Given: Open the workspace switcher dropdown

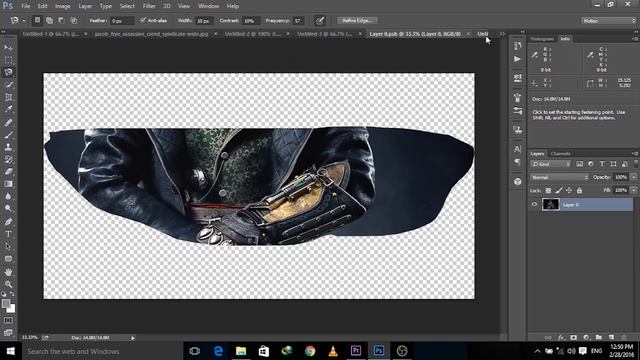Looking at the screenshot, I should tap(609, 20).
